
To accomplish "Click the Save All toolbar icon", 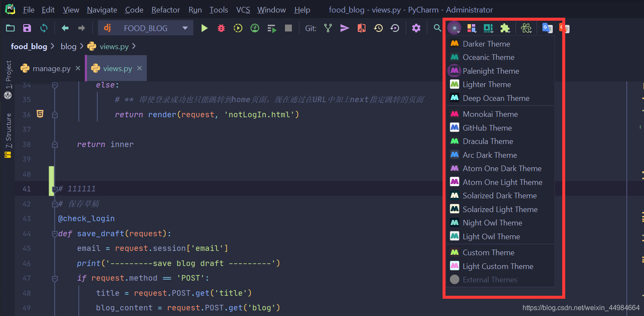I will 27,28.
